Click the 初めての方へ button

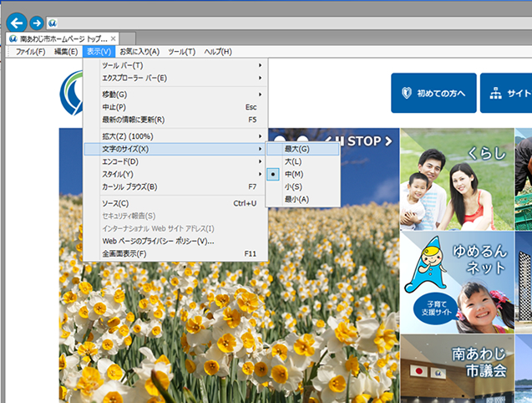[433, 93]
